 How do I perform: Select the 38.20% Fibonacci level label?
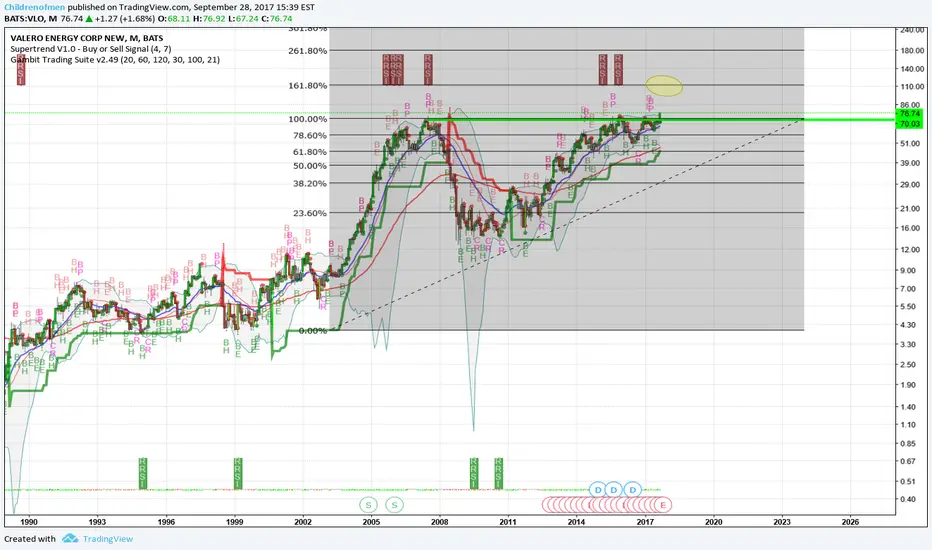tap(310, 184)
